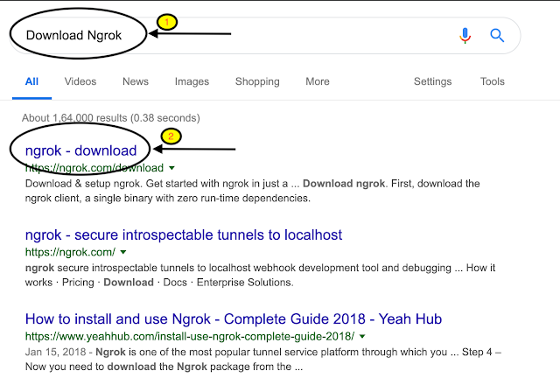This screenshot has height=392, width=560.
Task: Expand the More search categories menu
Action: coord(318,81)
